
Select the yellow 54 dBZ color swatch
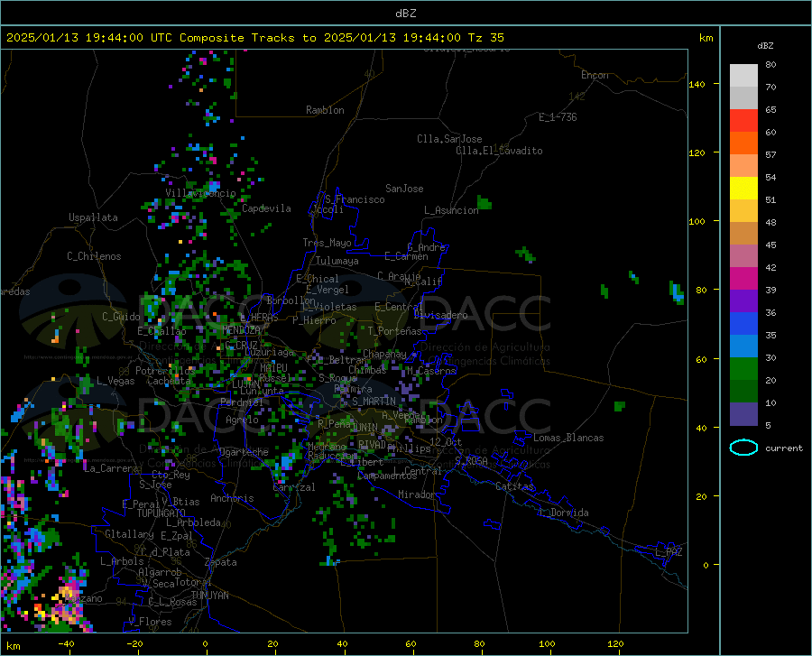pos(743,189)
